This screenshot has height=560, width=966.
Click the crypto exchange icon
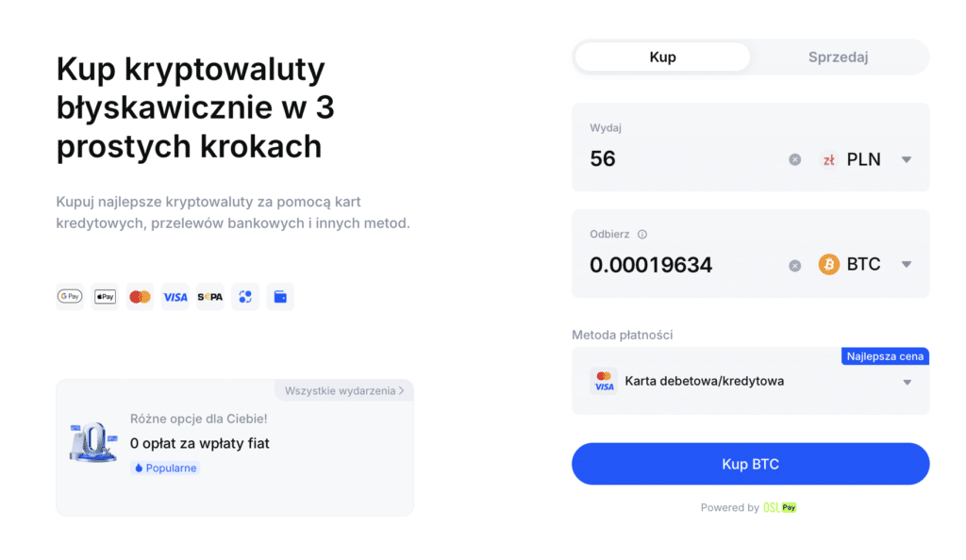244,296
